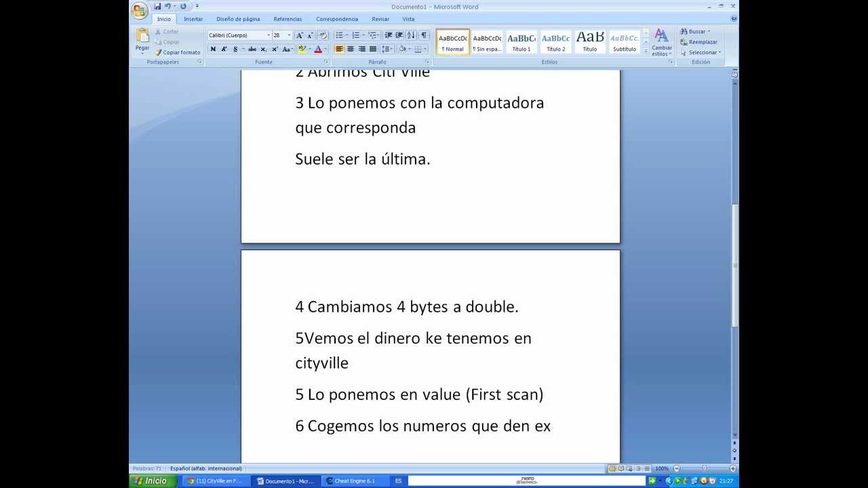868x488 pixels.
Task: Shrink the font size
Action: [x=310, y=35]
